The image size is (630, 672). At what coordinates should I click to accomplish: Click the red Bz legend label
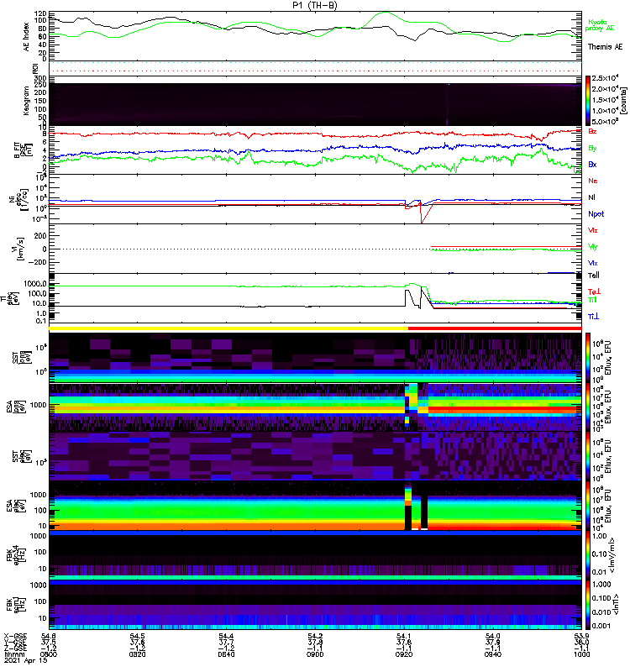[x=592, y=131]
